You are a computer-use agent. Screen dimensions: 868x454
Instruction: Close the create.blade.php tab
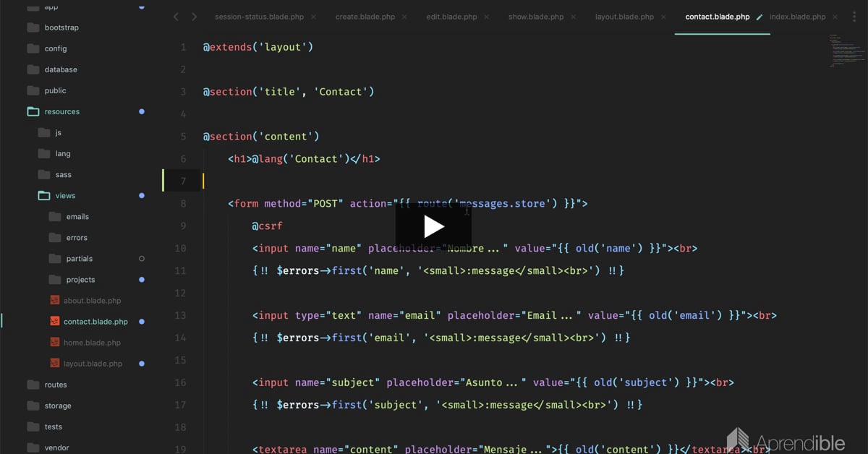click(x=404, y=17)
